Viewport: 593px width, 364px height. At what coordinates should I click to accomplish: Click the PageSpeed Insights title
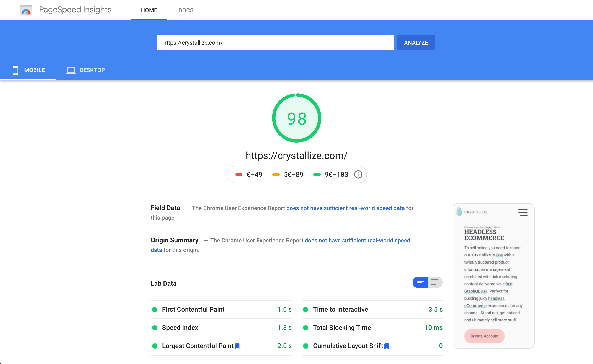click(75, 10)
